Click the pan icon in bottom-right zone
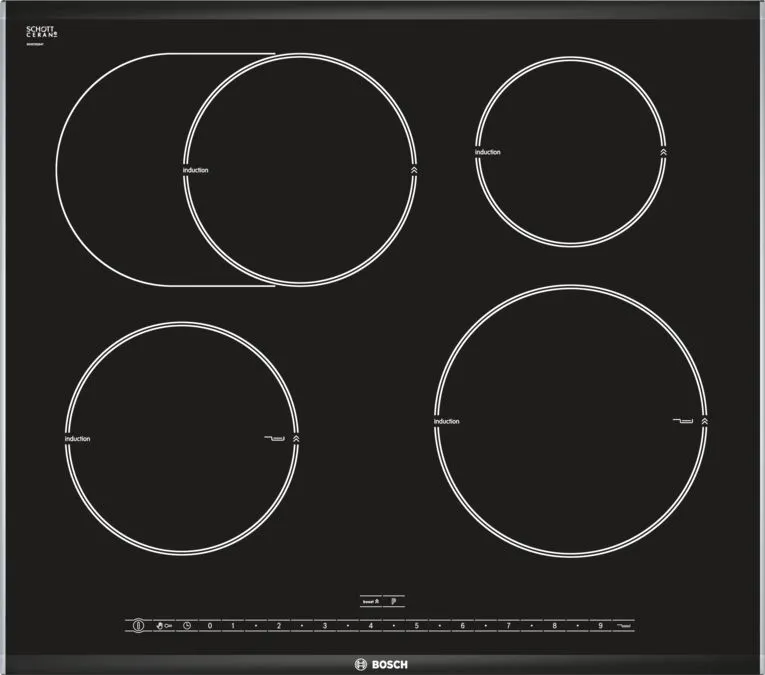This screenshot has height=675, width=765. point(683,421)
